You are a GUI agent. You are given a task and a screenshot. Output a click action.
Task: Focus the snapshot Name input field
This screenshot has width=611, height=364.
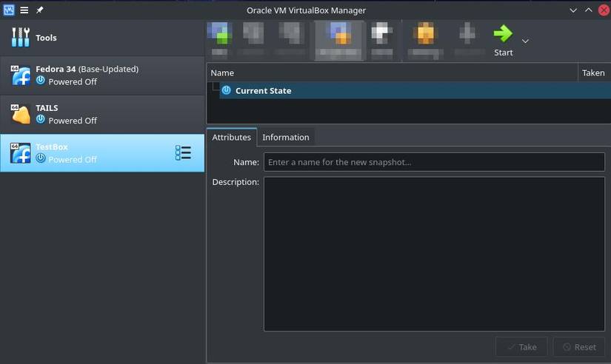(434, 162)
